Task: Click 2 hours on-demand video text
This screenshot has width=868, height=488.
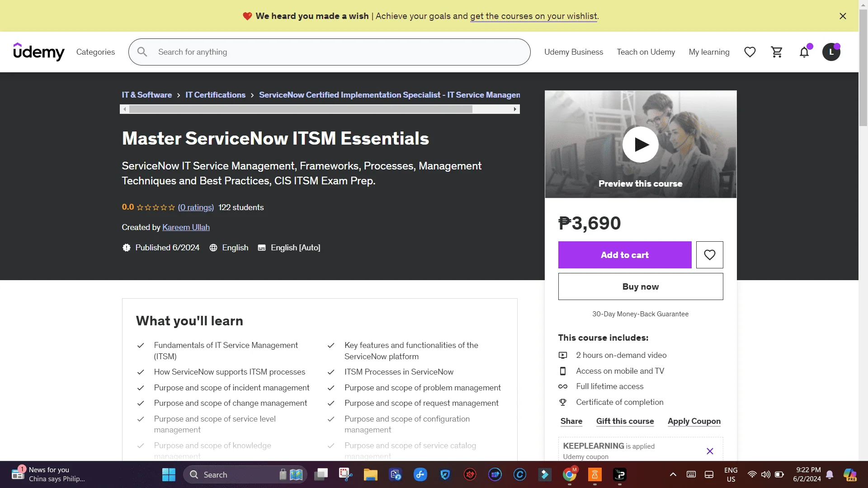Action: 621,355
